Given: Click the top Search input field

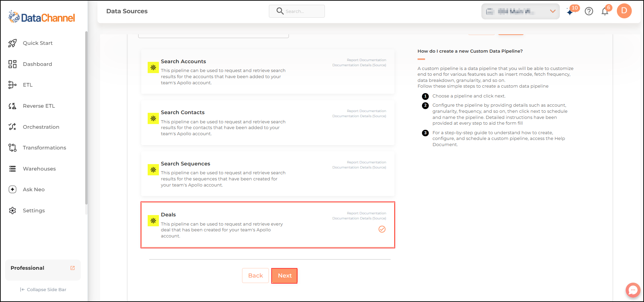Looking at the screenshot, I should click(297, 11).
